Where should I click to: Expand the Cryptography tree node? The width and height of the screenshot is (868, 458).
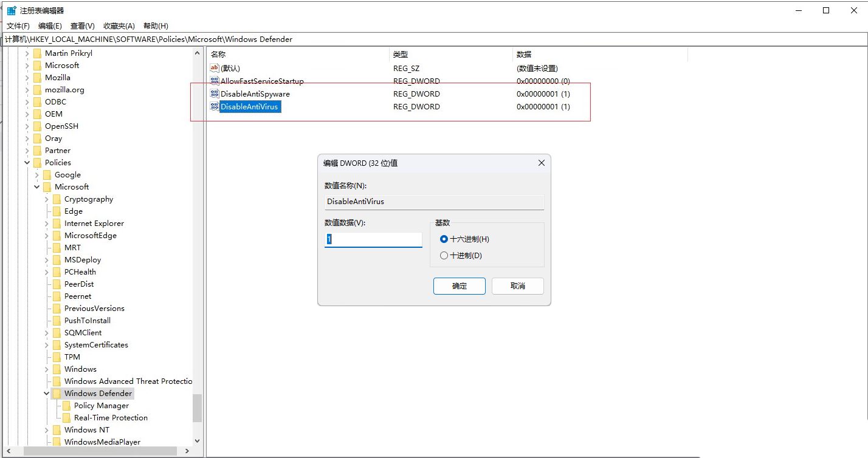(47, 199)
